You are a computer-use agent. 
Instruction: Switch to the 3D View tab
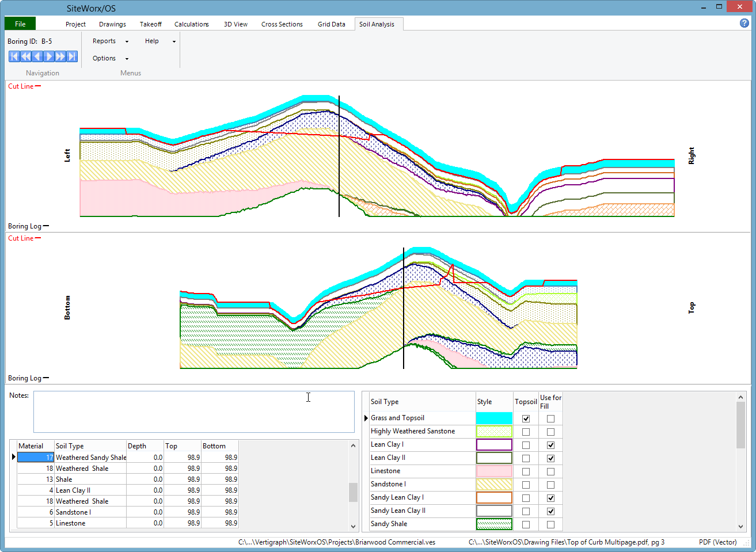[x=235, y=24]
